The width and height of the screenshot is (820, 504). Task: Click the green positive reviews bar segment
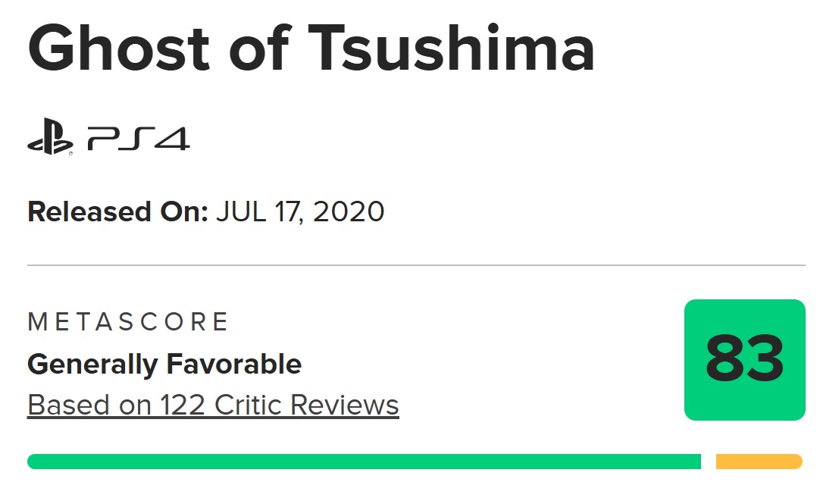(x=364, y=462)
